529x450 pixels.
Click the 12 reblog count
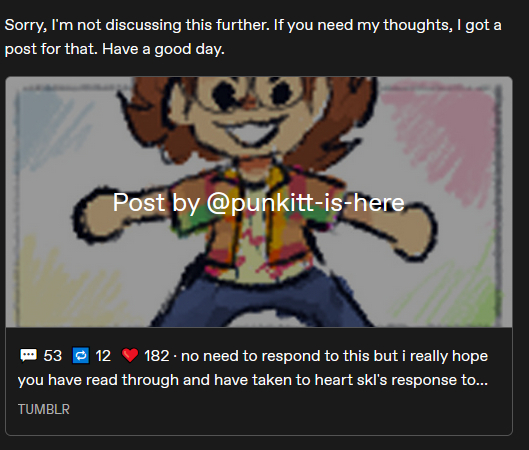tap(103, 356)
